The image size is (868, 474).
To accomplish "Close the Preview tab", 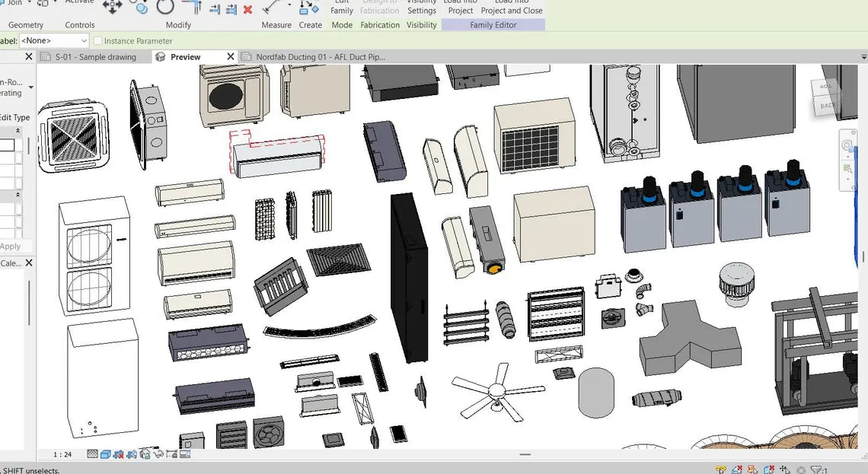I will [231, 56].
